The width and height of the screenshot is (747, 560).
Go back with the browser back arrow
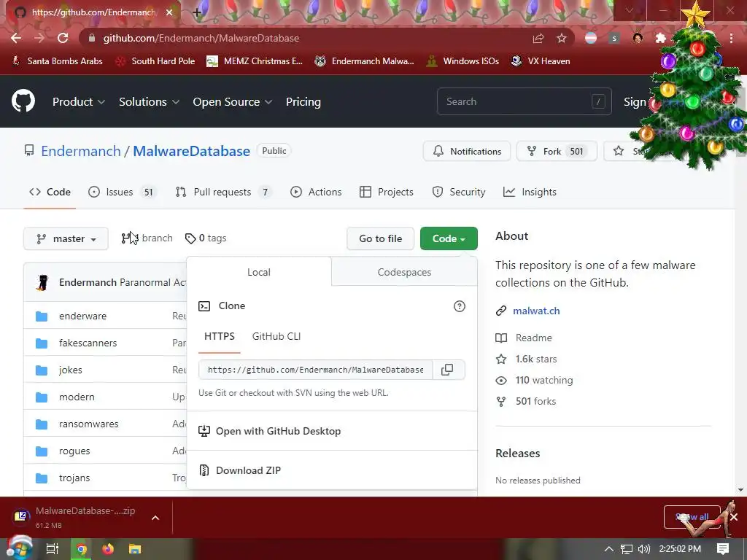[x=16, y=38]
